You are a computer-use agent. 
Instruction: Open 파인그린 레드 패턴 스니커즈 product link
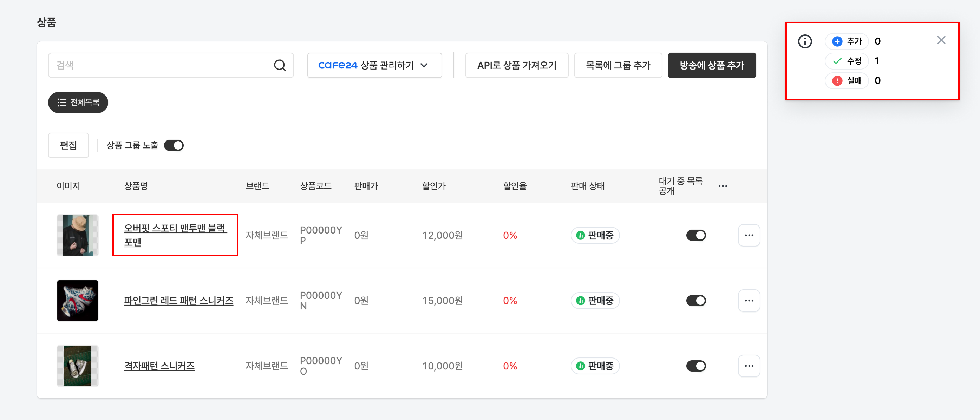[178, 301]
